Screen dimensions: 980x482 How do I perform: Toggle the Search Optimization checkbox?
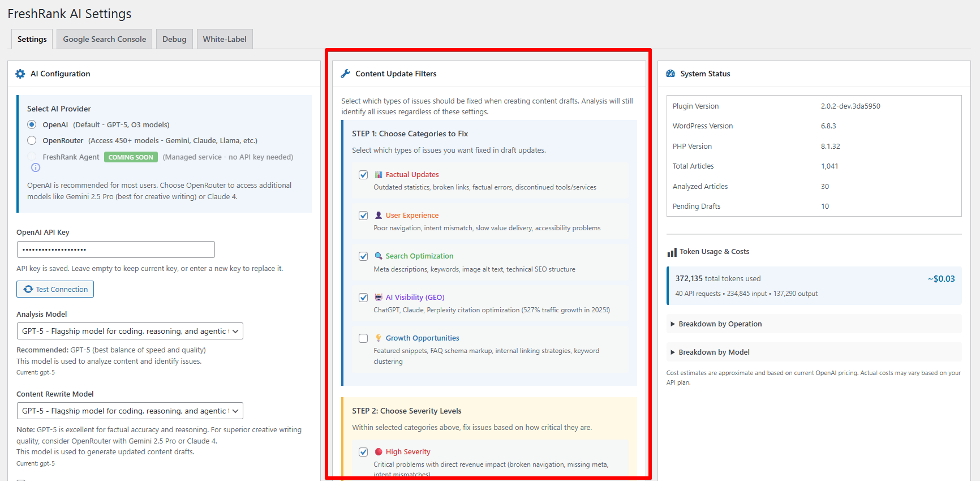pyautogui.click(x=363, y=256)
